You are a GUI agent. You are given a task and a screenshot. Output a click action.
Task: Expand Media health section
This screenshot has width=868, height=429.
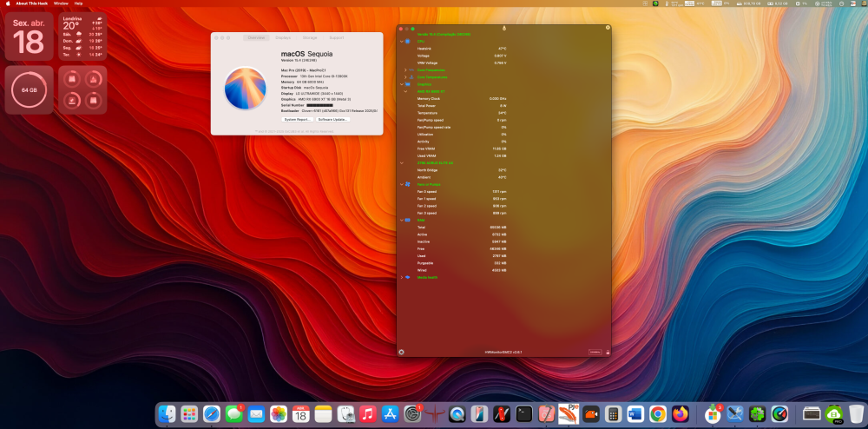[402, 277]
